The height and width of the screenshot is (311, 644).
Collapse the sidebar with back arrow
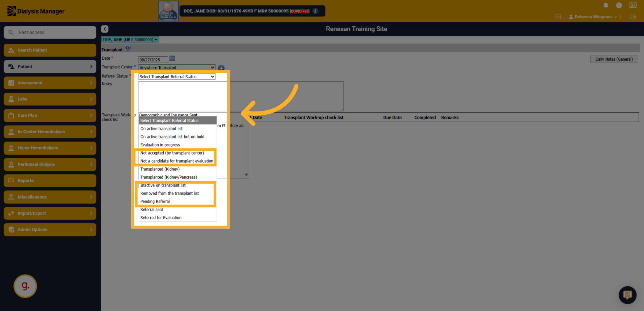coord(105,29)
